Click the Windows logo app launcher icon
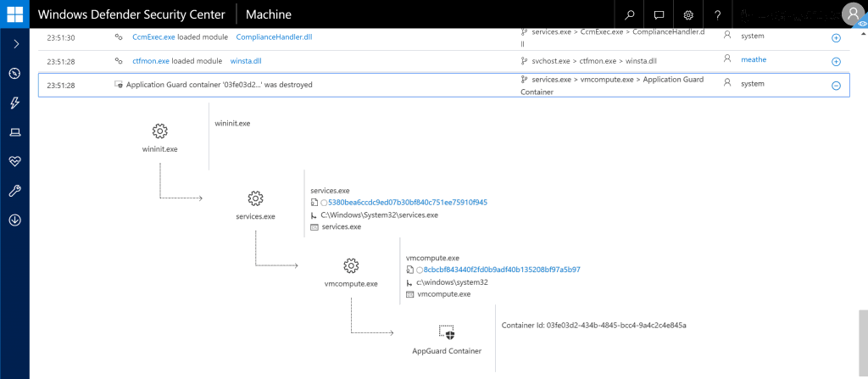Image resolution: width=868 pixels, height=379 pixels. tap(15, 14)
